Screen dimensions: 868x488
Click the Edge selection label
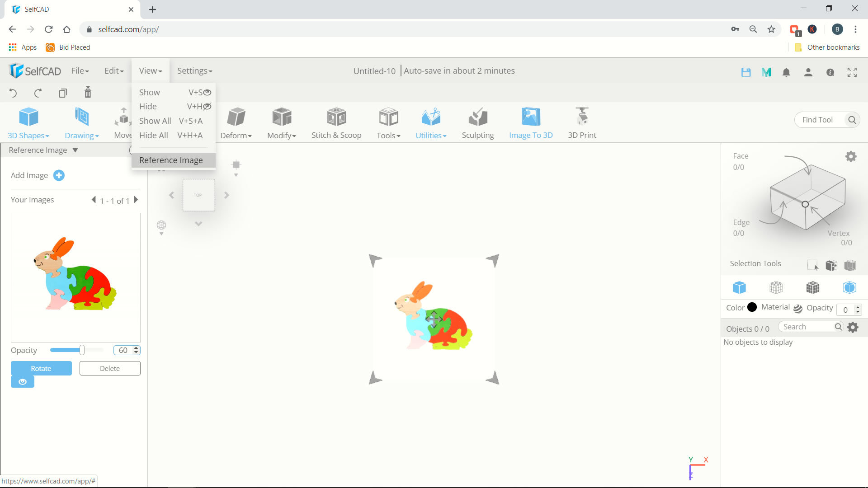tap(741, 222)
